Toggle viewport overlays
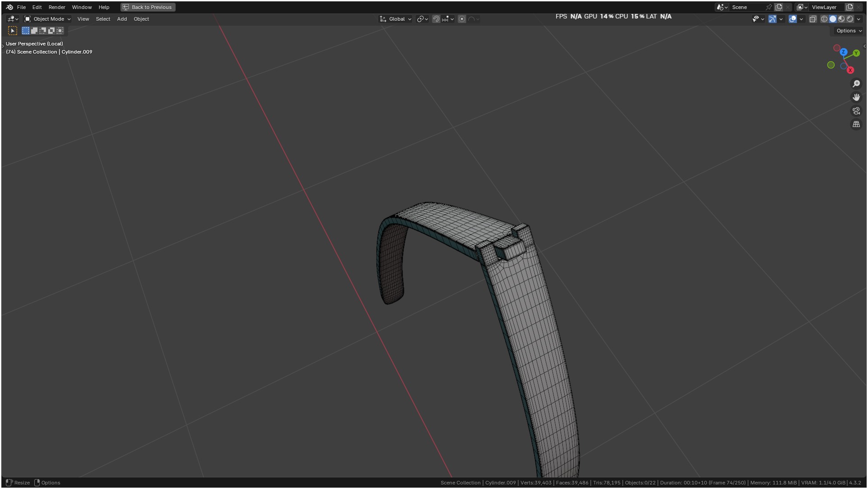The width and height of the screenshot is (868, 489). 793,19
